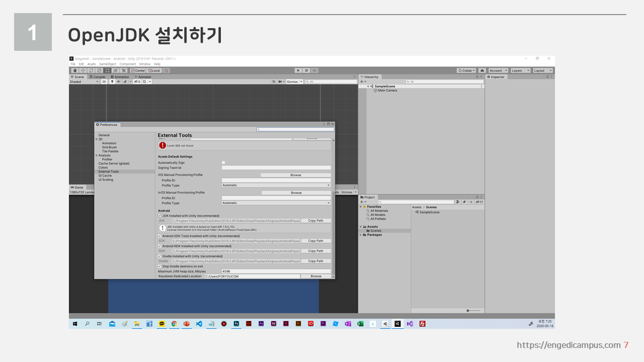Open the Component menu
This screenshot has height=362, width=644.
pos(128,64)
